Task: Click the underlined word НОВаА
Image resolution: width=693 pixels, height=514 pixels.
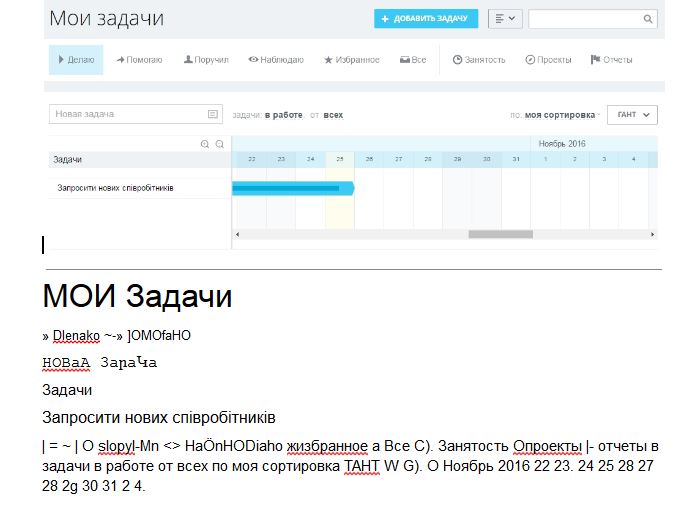Action: coord(66,363)
